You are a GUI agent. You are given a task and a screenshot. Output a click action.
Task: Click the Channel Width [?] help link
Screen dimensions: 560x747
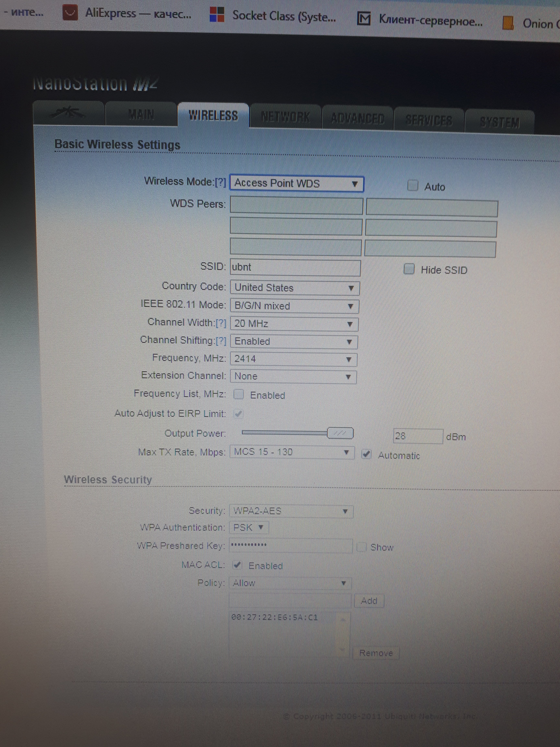(x=221, y=323)
